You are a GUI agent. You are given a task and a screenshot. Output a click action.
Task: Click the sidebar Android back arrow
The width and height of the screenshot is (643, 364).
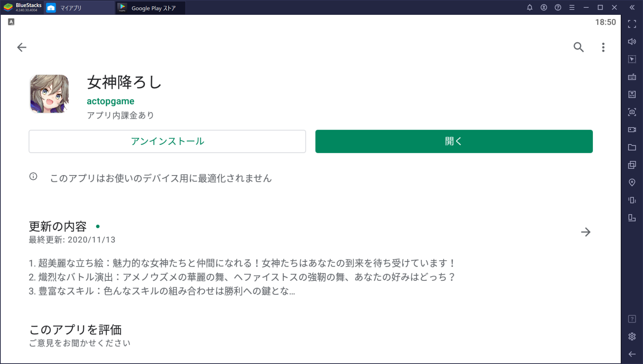point(632,354)
